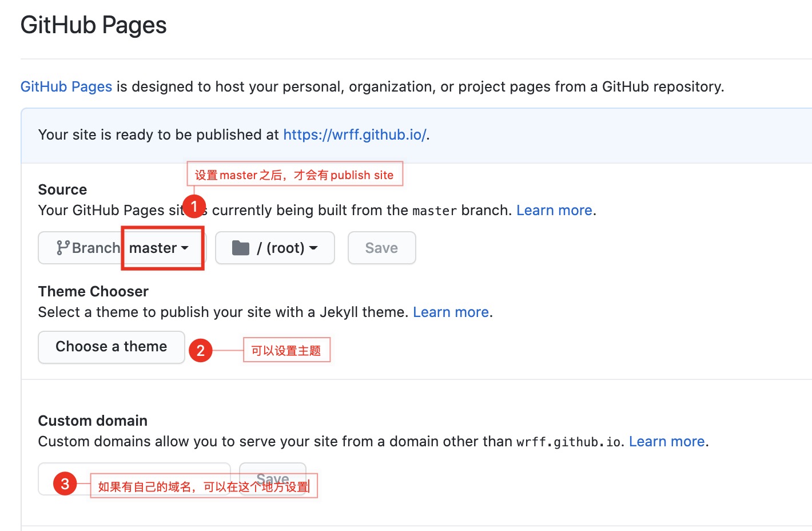
Task: Click the red note over the custom domain field
Action: coord(204,486)
